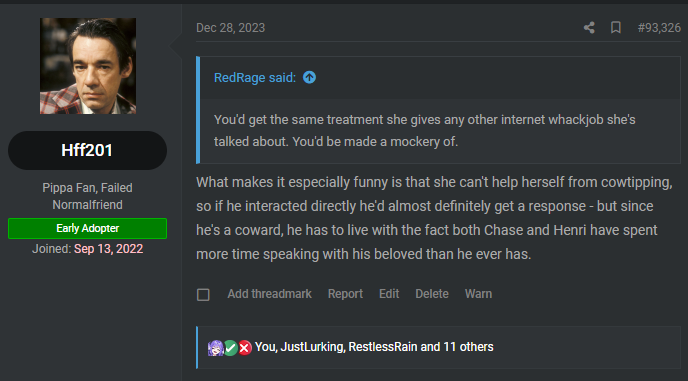This screenshot has height=381, width=688.
Task: Report this post
Action: [345, 294]
